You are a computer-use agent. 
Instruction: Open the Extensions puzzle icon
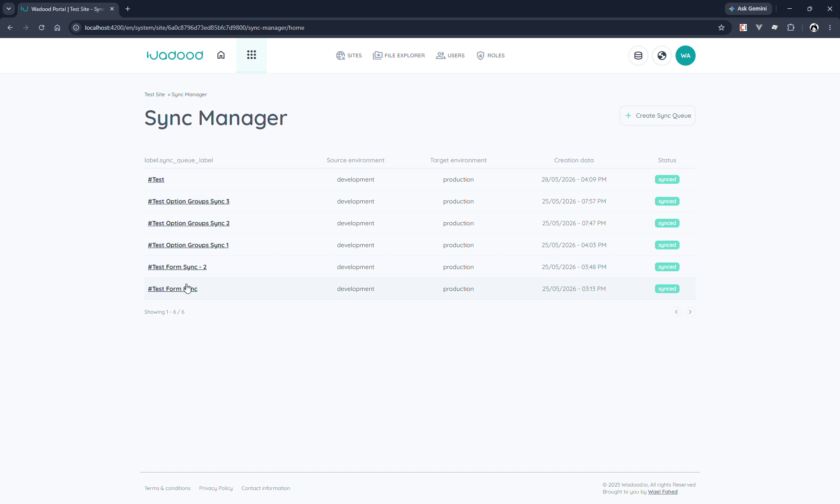[791, 28]
